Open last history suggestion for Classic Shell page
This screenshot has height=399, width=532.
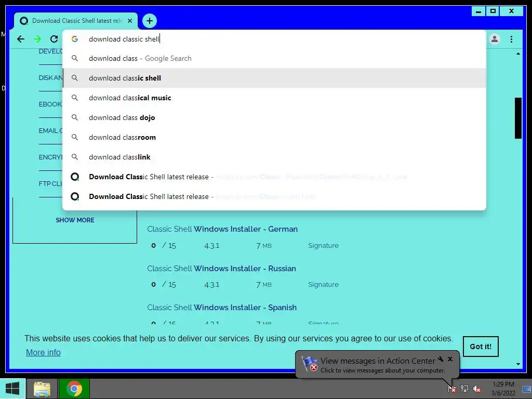[x=274, y=196]
